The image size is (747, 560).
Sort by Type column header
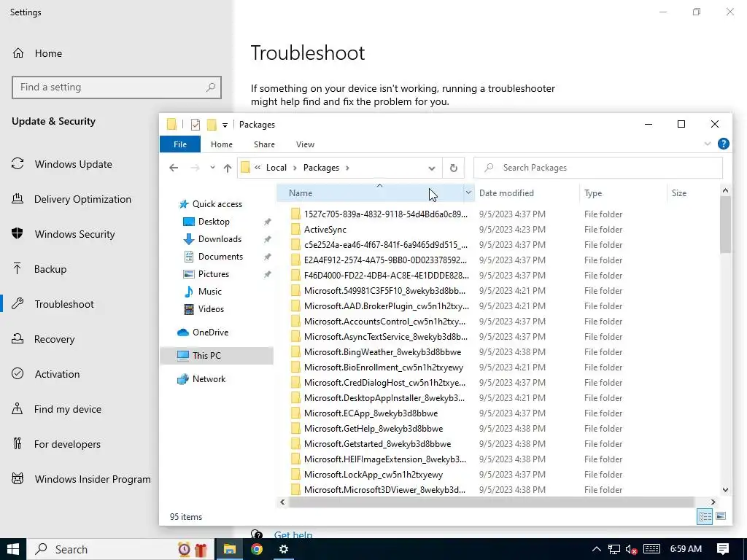[623, 192]
